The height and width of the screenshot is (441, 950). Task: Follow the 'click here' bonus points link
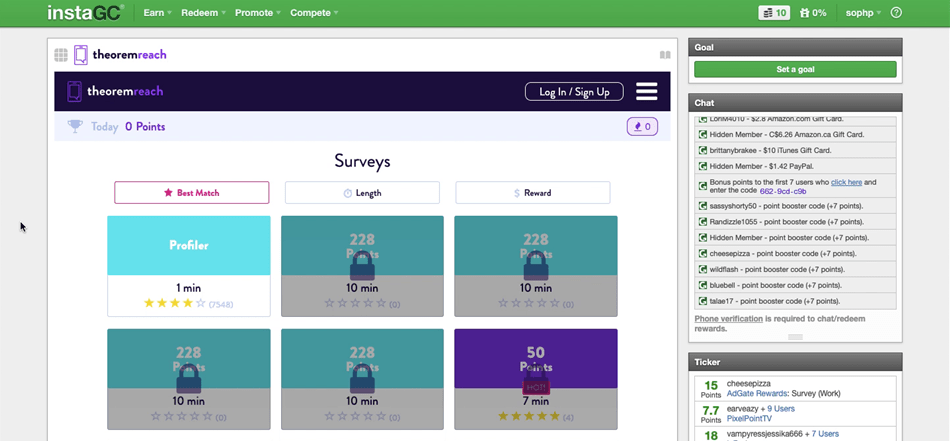tap(846, 182)
